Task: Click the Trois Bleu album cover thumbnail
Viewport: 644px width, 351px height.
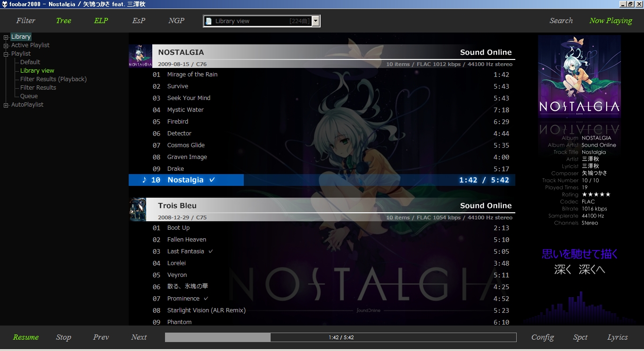Action: [138, 209]
